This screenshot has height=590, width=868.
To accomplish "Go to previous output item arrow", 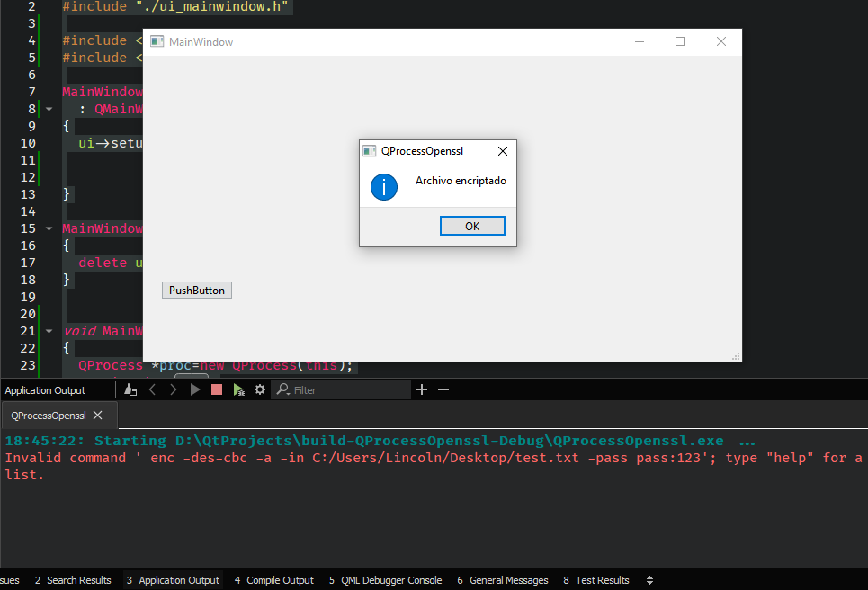I will [x=152, y=389].
